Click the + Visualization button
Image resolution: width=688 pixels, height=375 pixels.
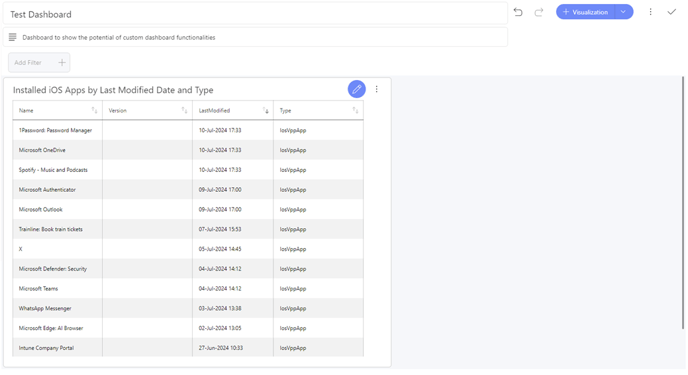tap(586, 12)
